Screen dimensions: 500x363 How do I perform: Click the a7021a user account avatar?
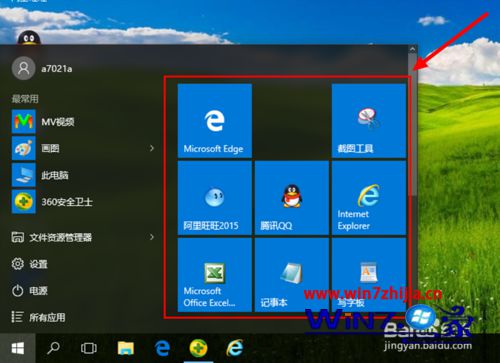pyautogui.click(x=23, y=68)
